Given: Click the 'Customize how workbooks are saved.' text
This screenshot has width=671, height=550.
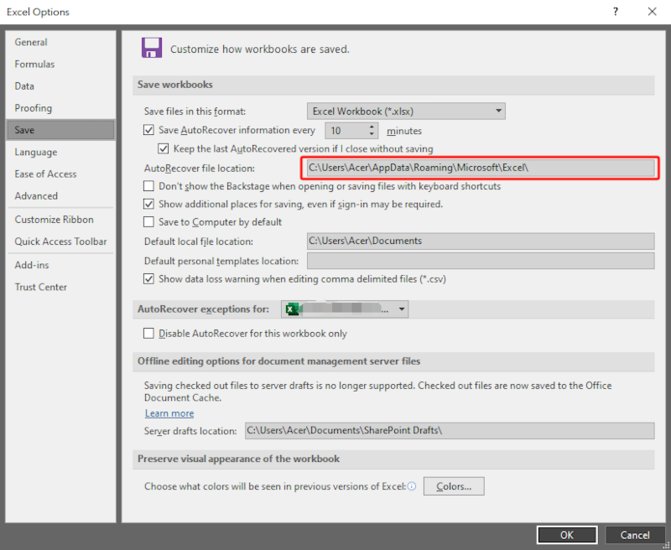Looking at the screenshot, I should 260,49.
